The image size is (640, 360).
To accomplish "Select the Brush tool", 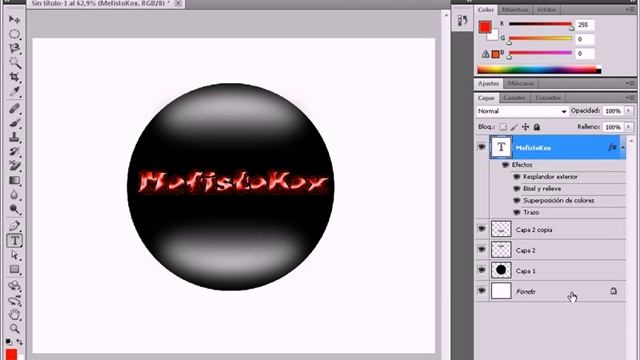I will click(x=14, y=122).
